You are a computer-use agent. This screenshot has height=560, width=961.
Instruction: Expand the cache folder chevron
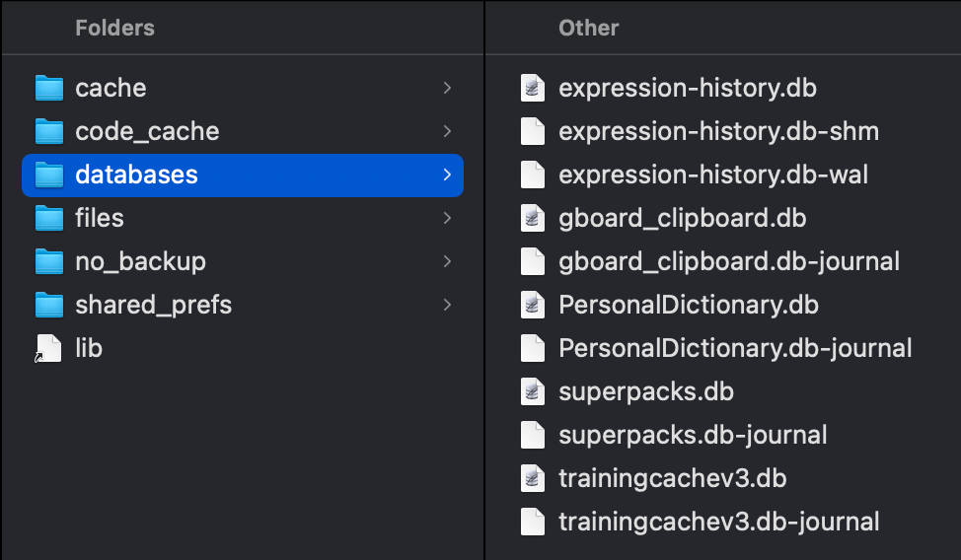pyautogui.click(x=447, y=88)
